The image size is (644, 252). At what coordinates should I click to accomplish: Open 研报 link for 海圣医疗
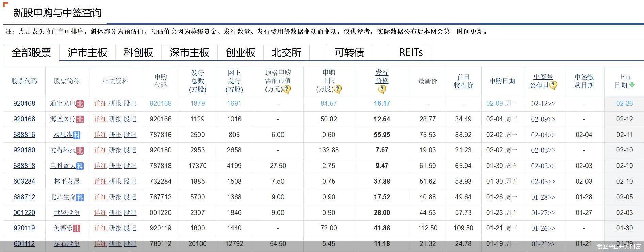(115, 119)
